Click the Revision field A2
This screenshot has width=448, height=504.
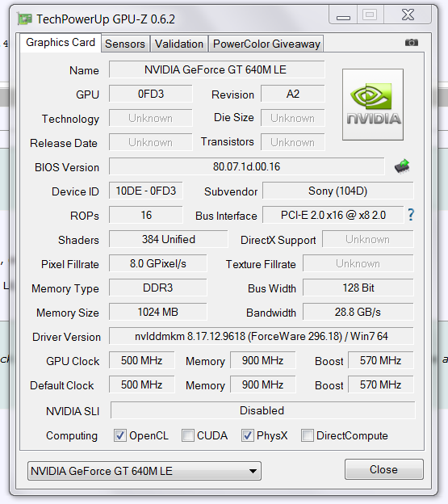click(x=293, y=94)
